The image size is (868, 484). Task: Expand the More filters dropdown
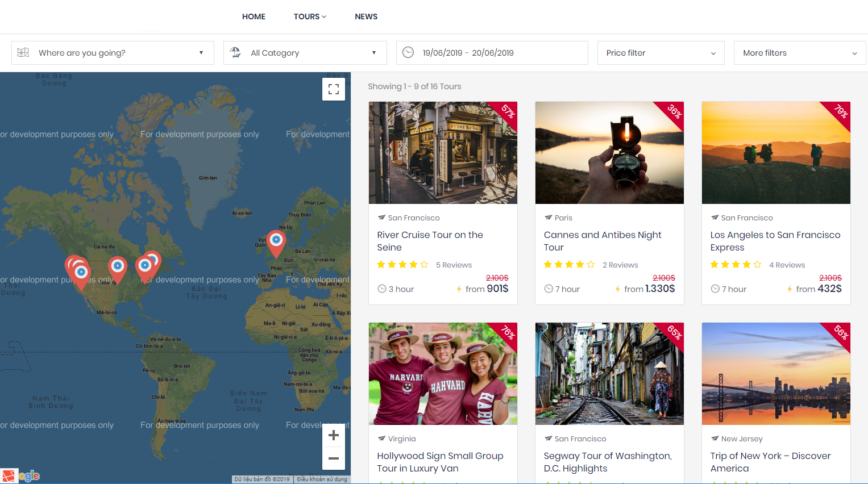click(x=800, y=53)
